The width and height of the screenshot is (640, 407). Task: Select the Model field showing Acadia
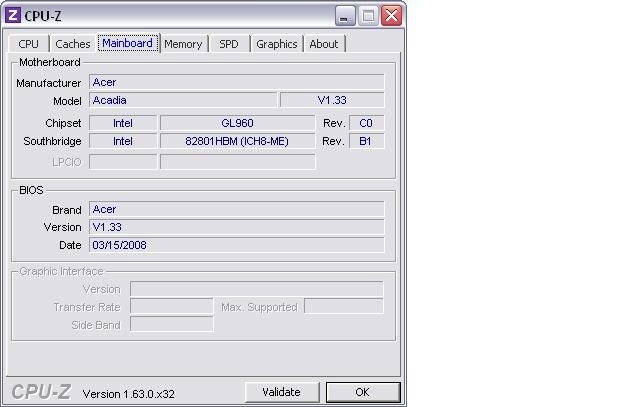[183, 100]
